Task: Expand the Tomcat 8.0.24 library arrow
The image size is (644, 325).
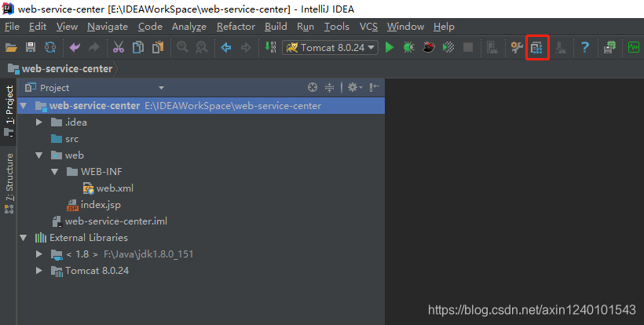Action: [39, 270]
